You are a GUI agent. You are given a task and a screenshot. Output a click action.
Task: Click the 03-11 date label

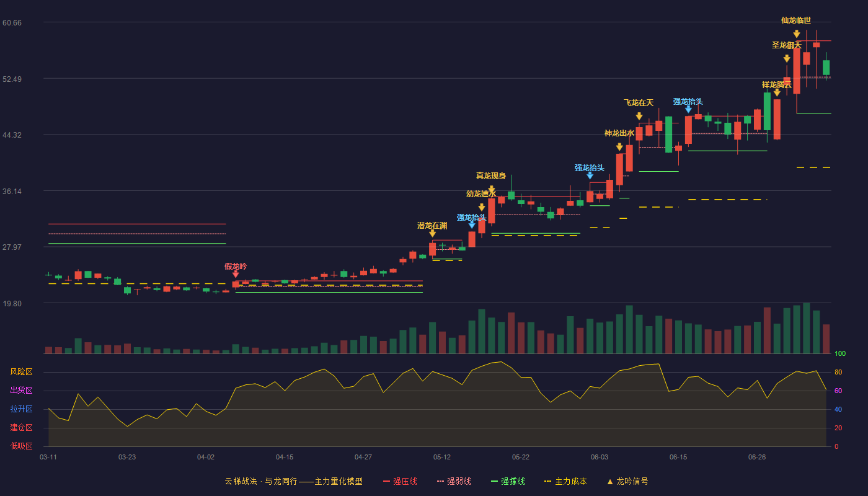(48, 457)
